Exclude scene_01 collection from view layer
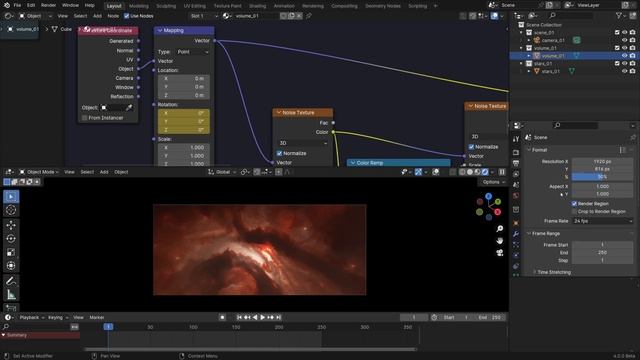640x360 pixels. tap(617, 33)
